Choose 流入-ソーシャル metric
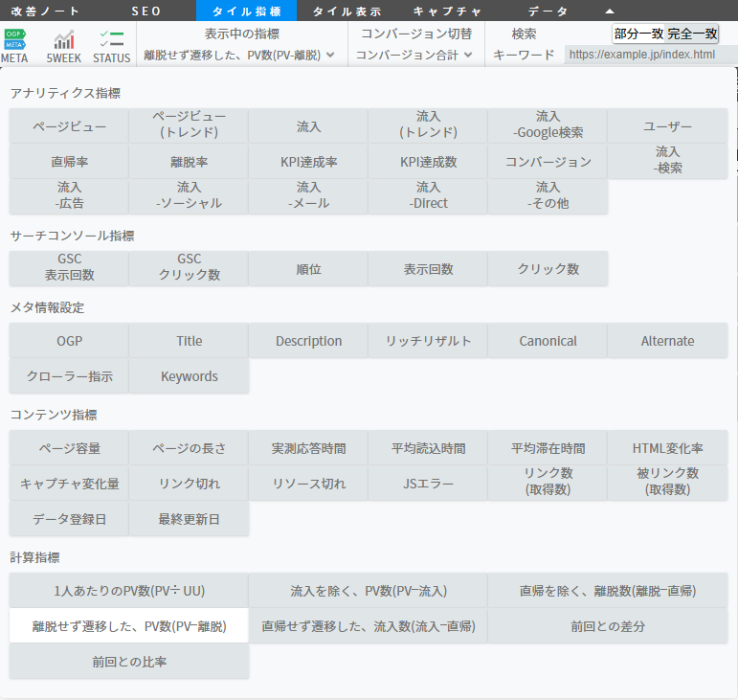The width and height of the screenshot is (738, 700). pos(189,196)
